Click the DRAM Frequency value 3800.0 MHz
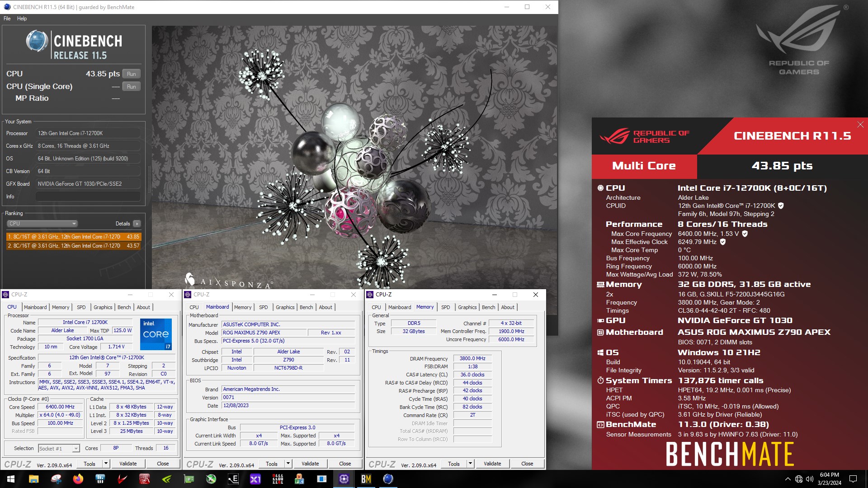868x488 pixels. click(x=472, y=358)
